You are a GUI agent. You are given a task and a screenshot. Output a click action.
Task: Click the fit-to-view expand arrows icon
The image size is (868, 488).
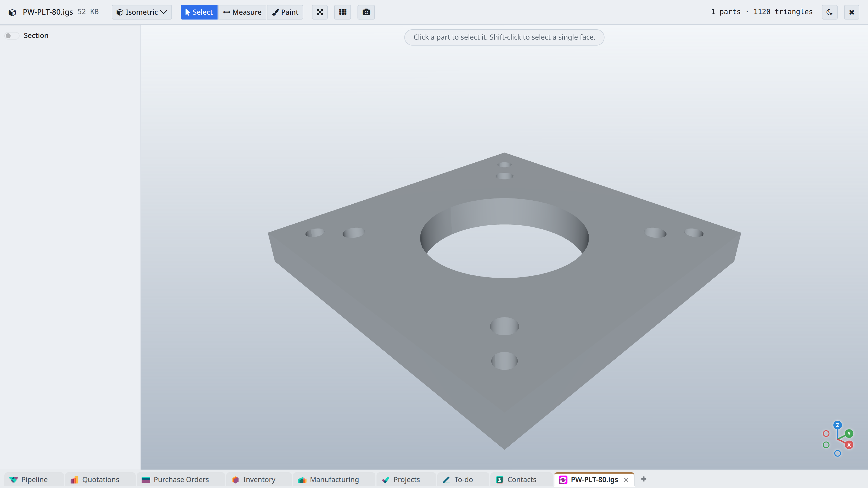[320, 12]
